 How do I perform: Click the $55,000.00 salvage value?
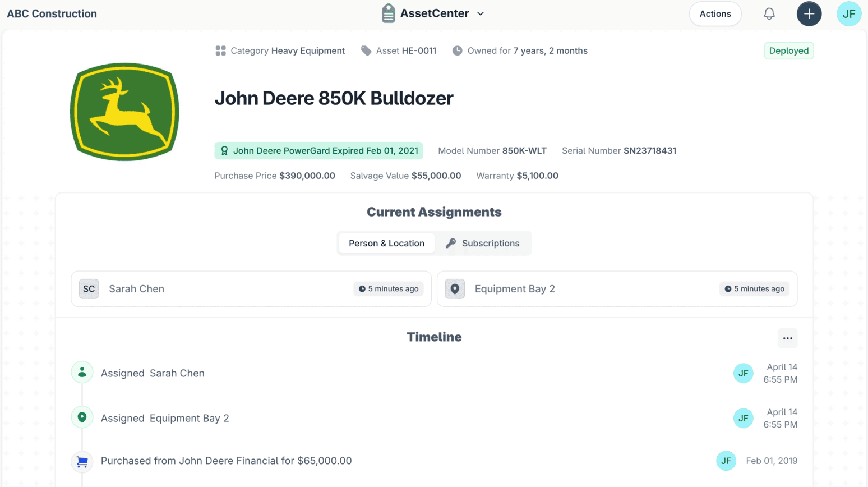(x=436, y=176)
